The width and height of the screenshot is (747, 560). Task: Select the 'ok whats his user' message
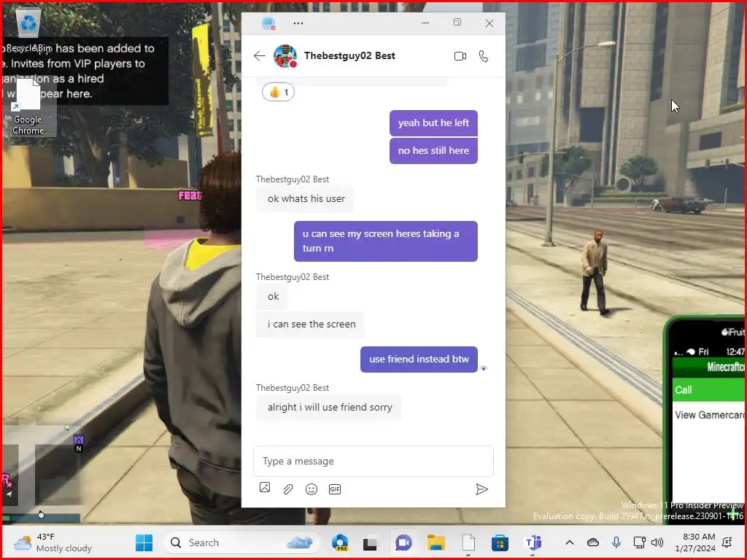pos(306,198)
